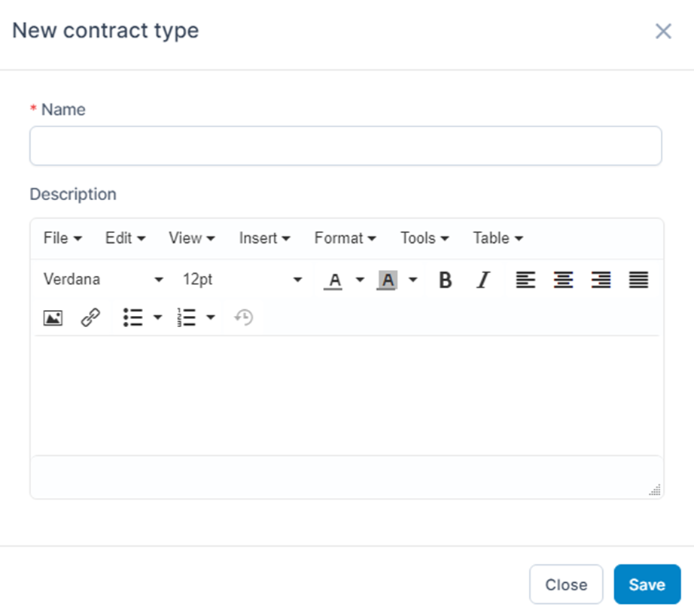The width and height of the screenshot is (694, 616).
Task: Toggle bold text formatting
Action: pyautogui.click(x=446, y=280)
